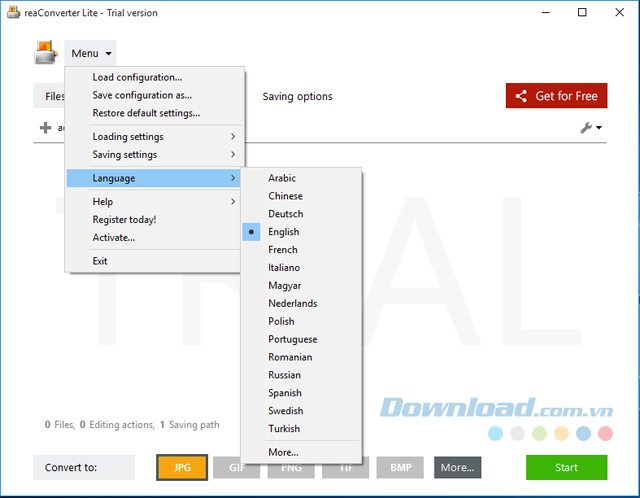Choose JPG as output format
Screen dimensions: 640x498
[181, 467]
